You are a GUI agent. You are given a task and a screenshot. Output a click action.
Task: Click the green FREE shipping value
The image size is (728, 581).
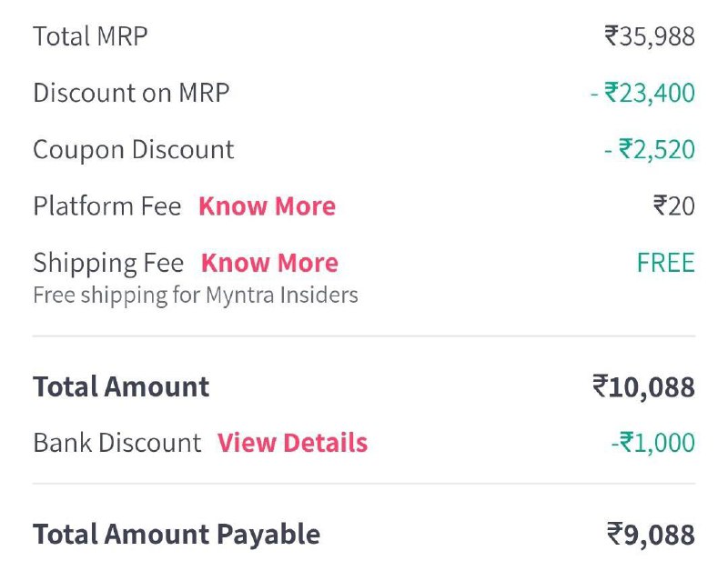[x=666, y=263]
